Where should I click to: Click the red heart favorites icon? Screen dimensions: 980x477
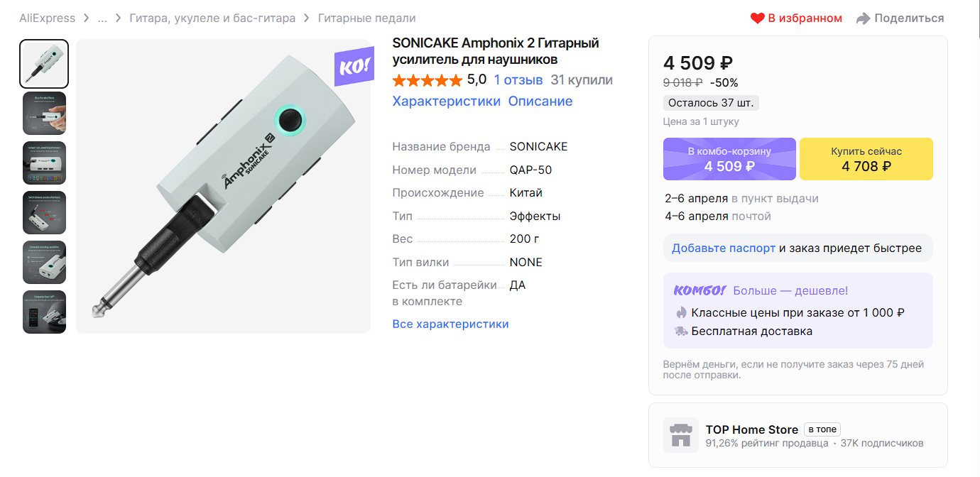click(758, 18)
